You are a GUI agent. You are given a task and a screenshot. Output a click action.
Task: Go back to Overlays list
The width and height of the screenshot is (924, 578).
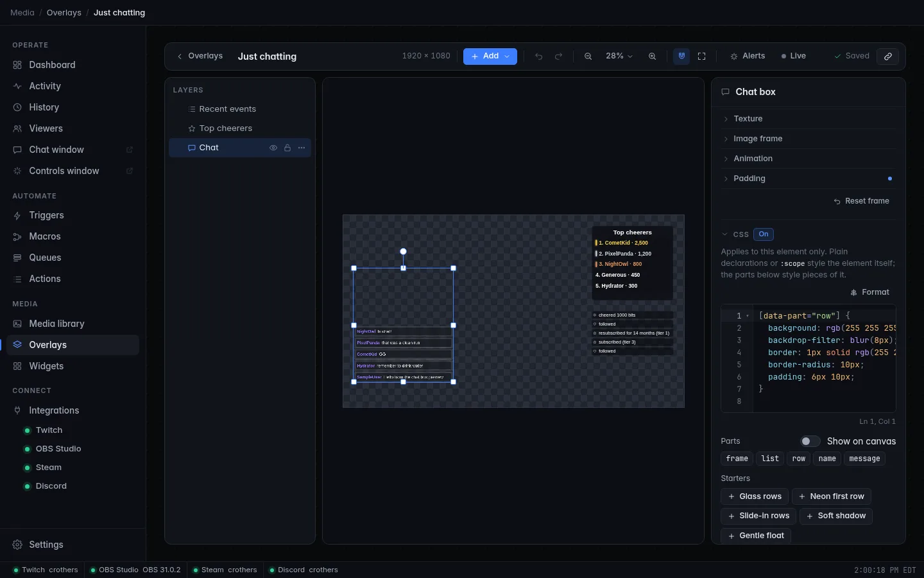point(200,57)
